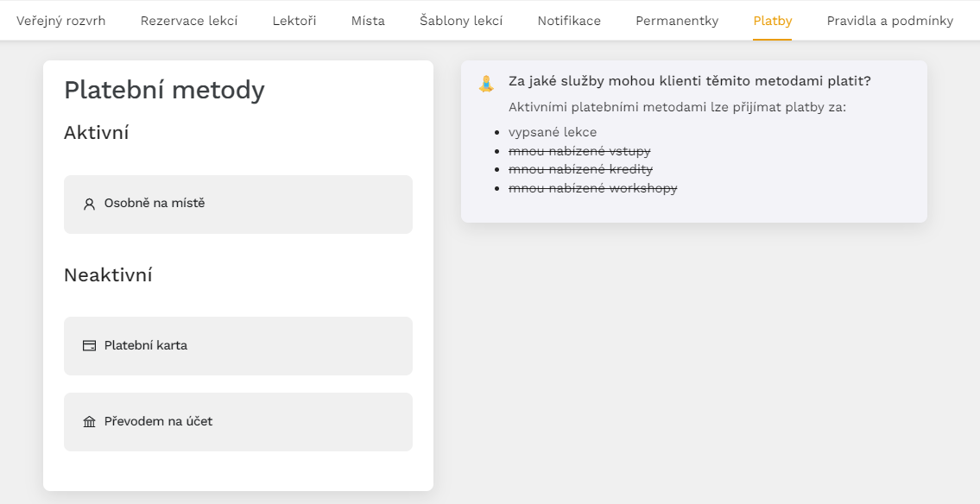Click the person icon beside Osobně na místě

click(x=90, y=204)
